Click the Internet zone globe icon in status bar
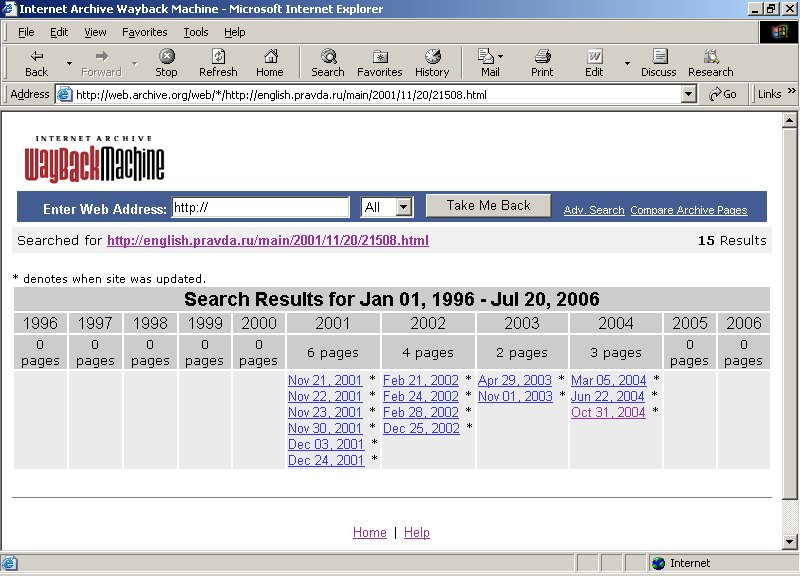The image size is (800, 576). tap(659, 563)
